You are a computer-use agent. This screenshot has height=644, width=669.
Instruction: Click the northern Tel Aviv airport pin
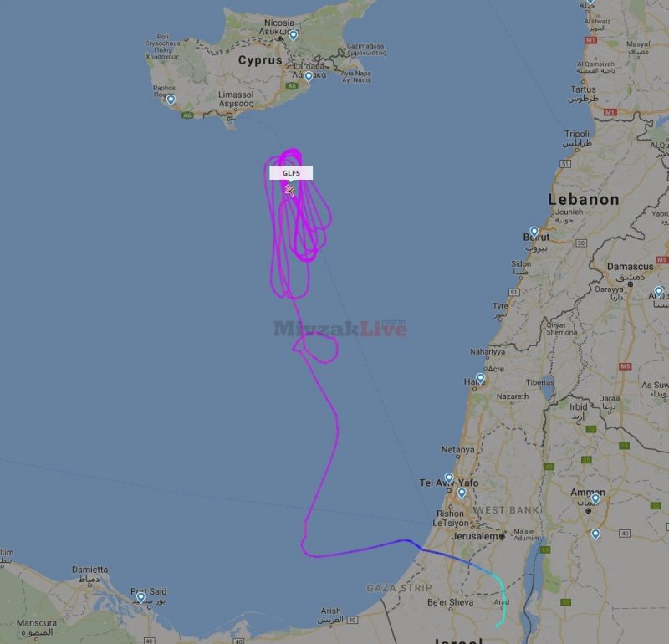coord(449,478)
